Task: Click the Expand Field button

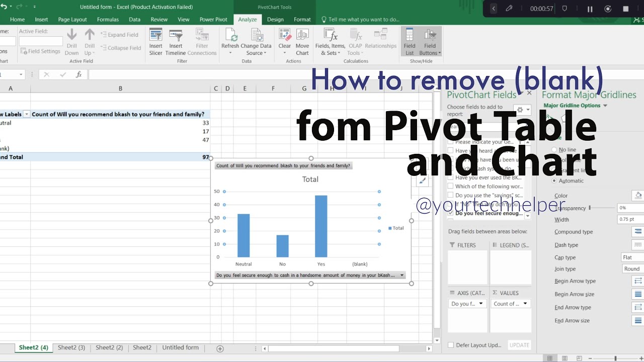Action: point(119,35)
